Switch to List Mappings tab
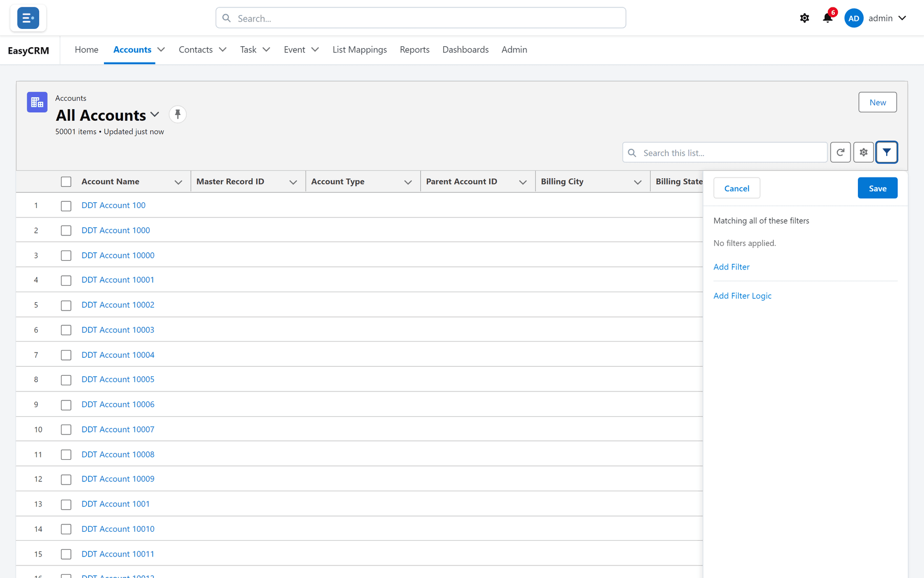This screenshot has width=924, height=578. tap(360, 50)
